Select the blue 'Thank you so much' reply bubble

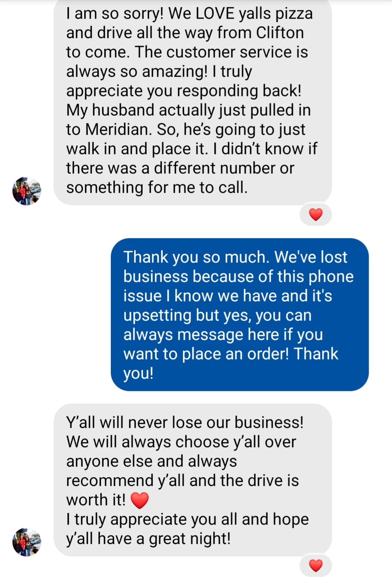click(240, 315)
